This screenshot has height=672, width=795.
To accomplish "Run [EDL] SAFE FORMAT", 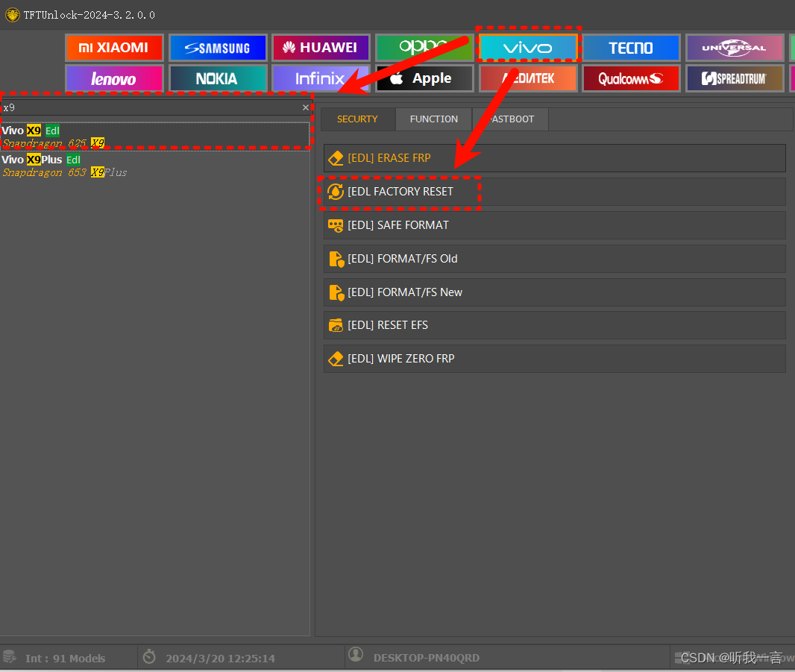I will 555,225.
